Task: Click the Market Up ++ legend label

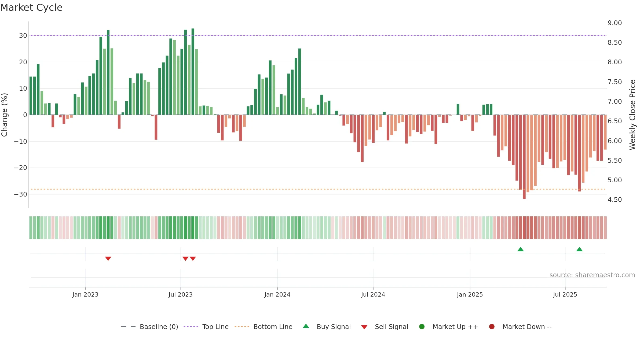Action: (x=455, y=327)
